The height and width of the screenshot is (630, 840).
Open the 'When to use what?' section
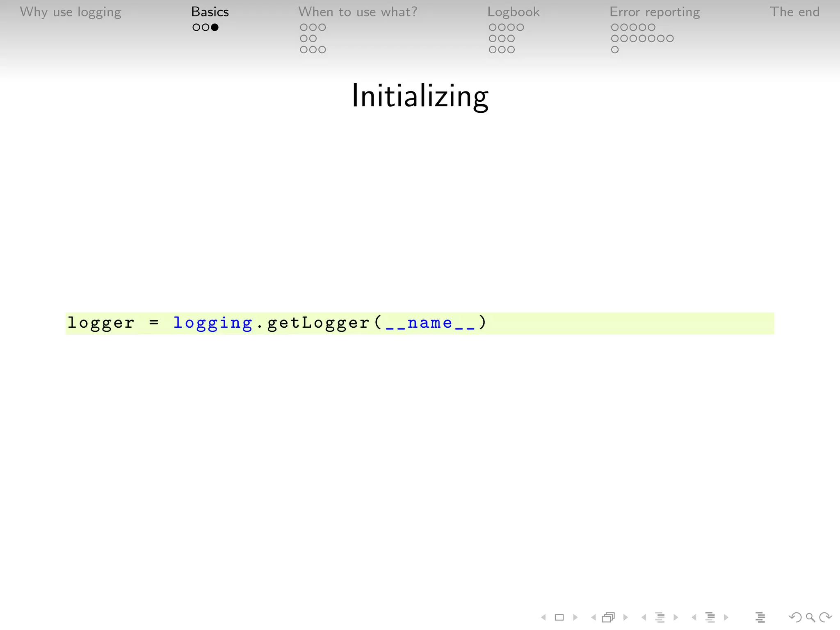(x=358, y=12)
